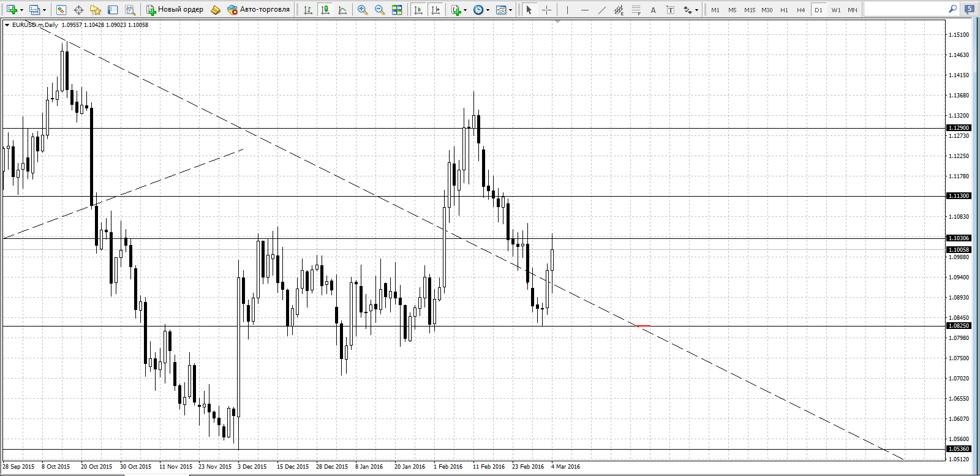Switch to the M1 timeframe
This screenshot has width=980, height=476.
click(715, 10)
